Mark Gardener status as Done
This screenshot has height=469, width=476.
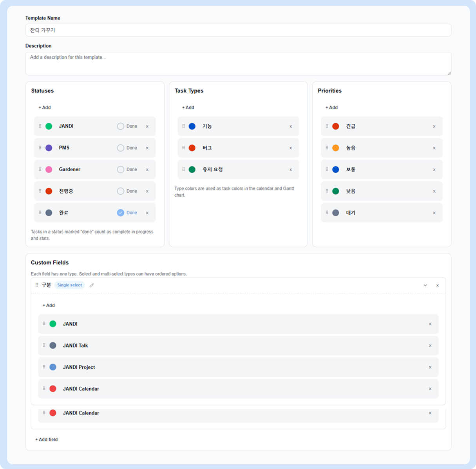(x=120, y=170)
